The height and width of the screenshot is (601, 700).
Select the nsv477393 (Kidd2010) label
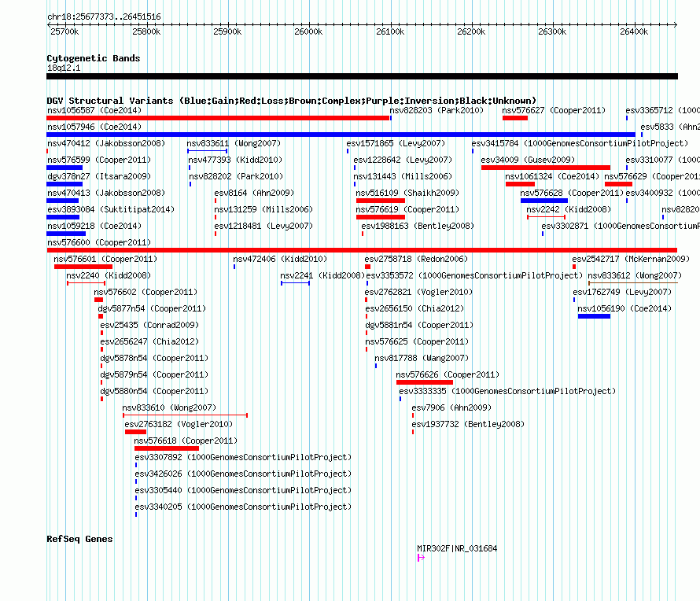tap(235, 160)
